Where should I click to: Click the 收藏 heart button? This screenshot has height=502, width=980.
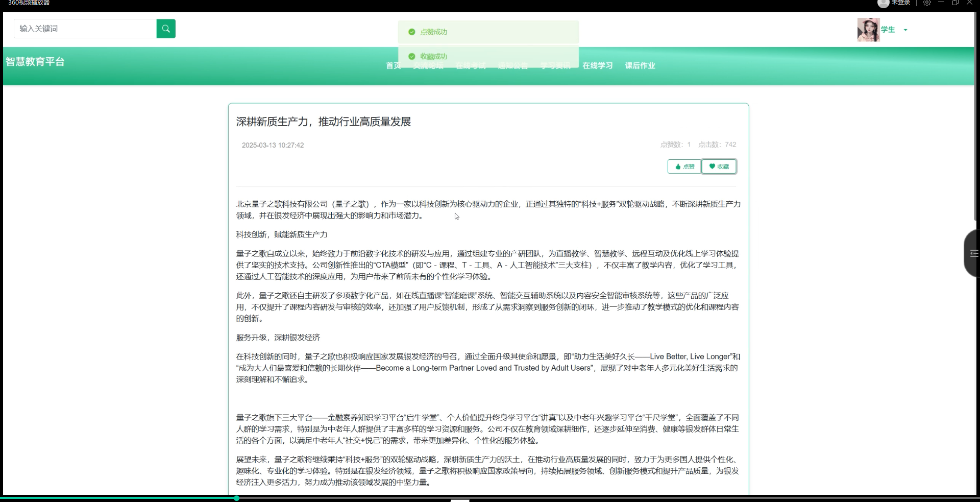pyautogui.click(x=719, y=166)
